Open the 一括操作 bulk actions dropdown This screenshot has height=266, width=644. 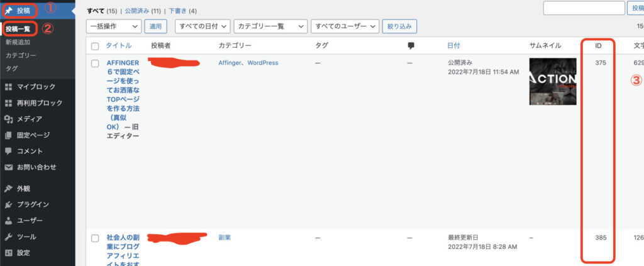tap(113, 26)
